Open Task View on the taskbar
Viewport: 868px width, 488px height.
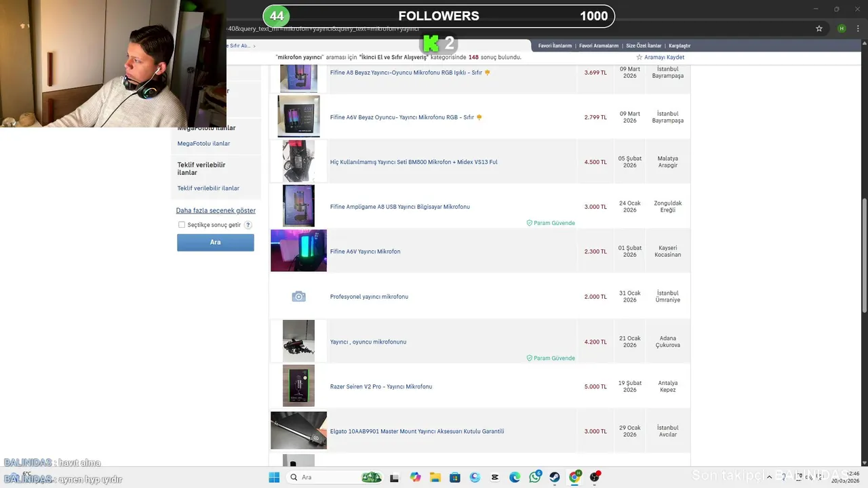click(x=394, y=477)
